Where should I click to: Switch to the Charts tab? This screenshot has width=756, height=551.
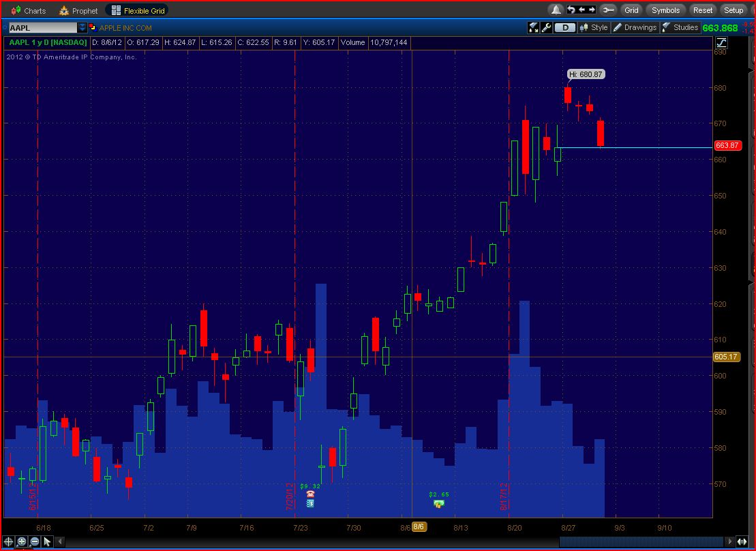(x=29, y=11)
